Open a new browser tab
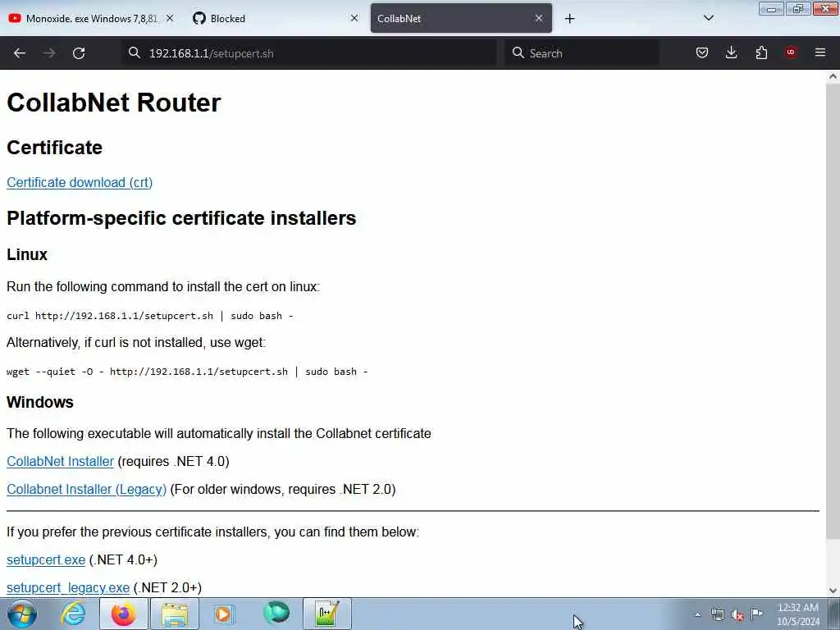The width and height of the screenshot is (840, 630). point(569,19)
